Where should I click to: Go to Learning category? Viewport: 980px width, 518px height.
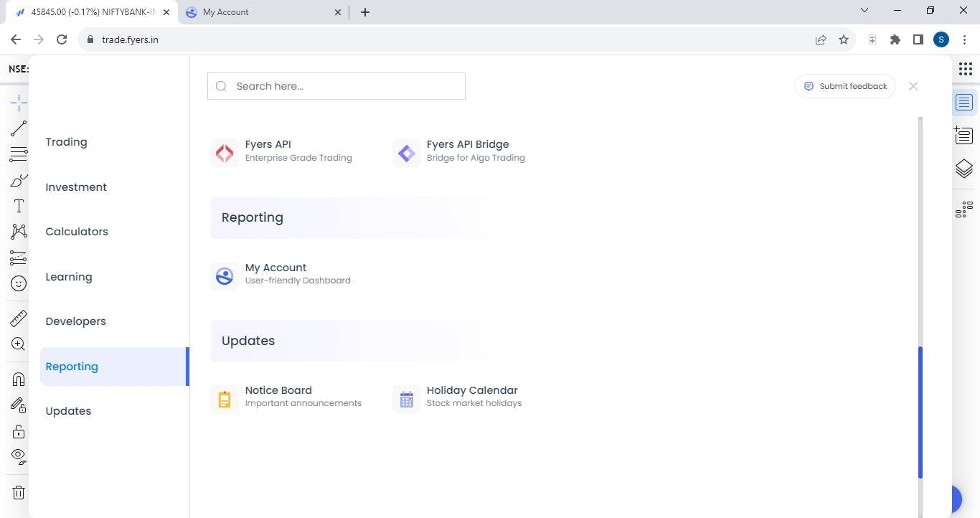(x=69, y=277)
